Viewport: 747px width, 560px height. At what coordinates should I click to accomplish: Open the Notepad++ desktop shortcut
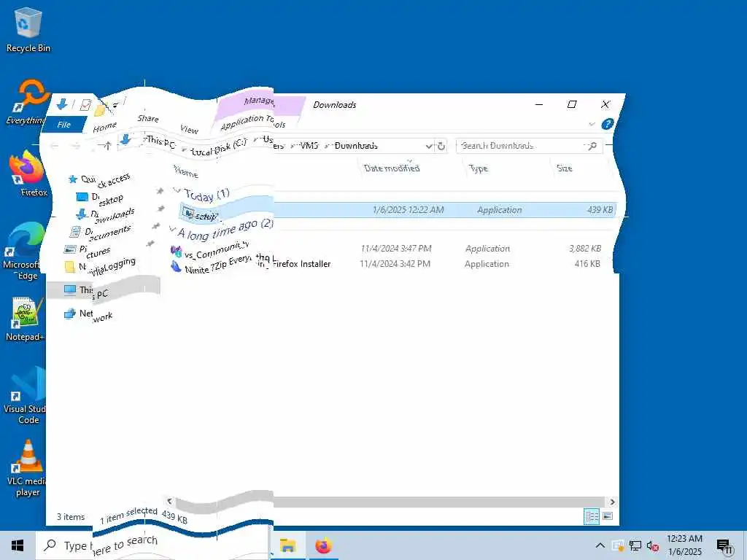tap(24, 319)
